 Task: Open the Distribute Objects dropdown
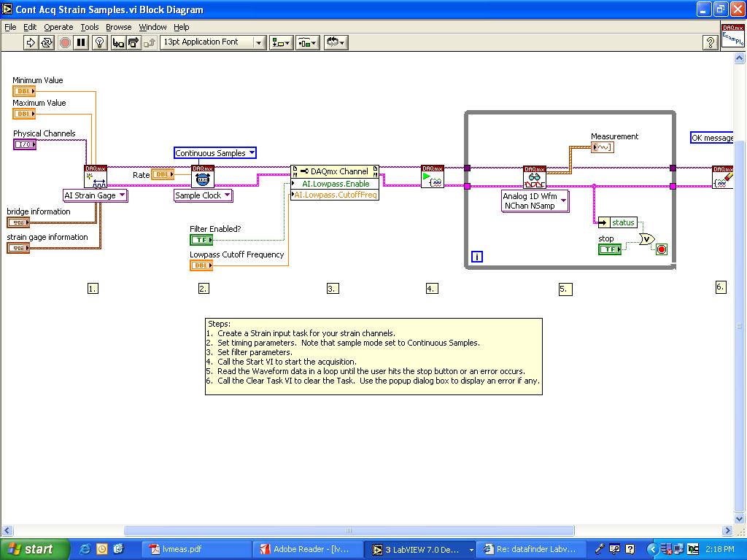[308, 42]
